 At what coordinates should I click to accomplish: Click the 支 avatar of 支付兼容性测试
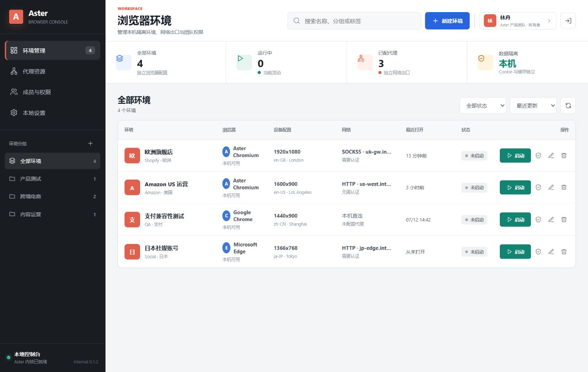[132, 219]
